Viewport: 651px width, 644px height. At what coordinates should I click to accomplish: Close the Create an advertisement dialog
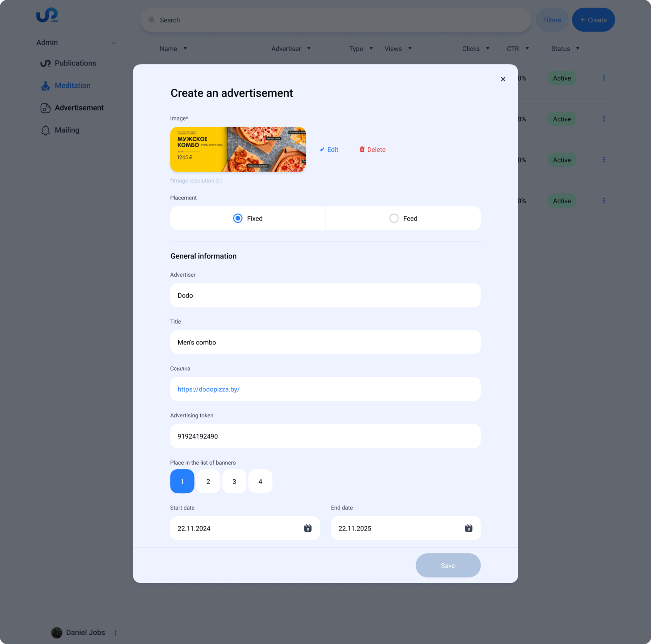(x=503, y=79)
